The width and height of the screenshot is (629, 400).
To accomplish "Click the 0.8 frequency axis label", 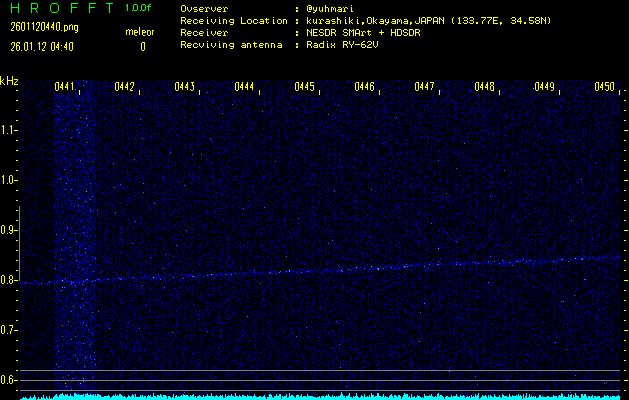I will point(9,280).
